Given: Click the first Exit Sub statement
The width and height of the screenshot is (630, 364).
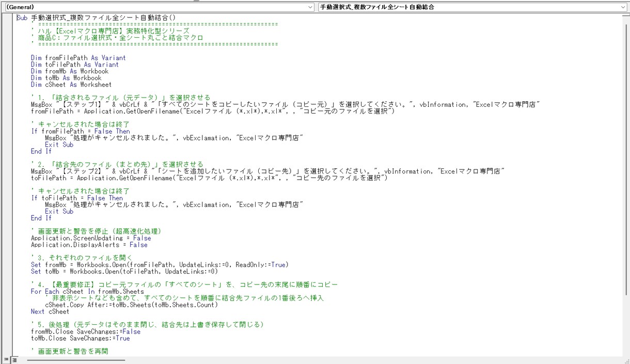Looking at the screenshot, I should tap(59, 145).
